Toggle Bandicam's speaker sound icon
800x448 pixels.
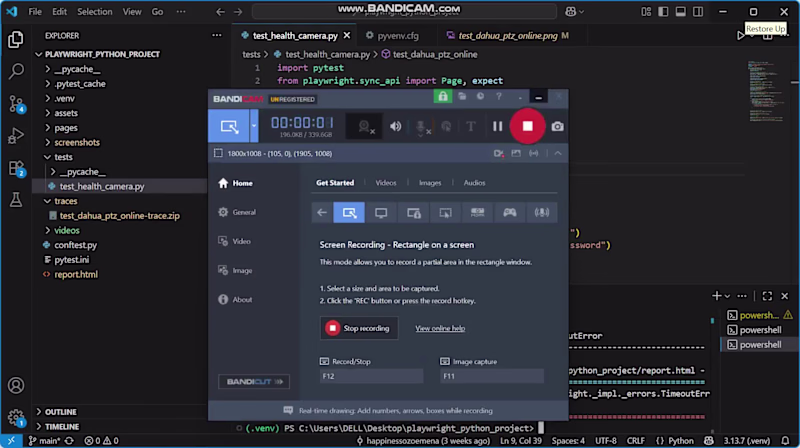(395, 126)
